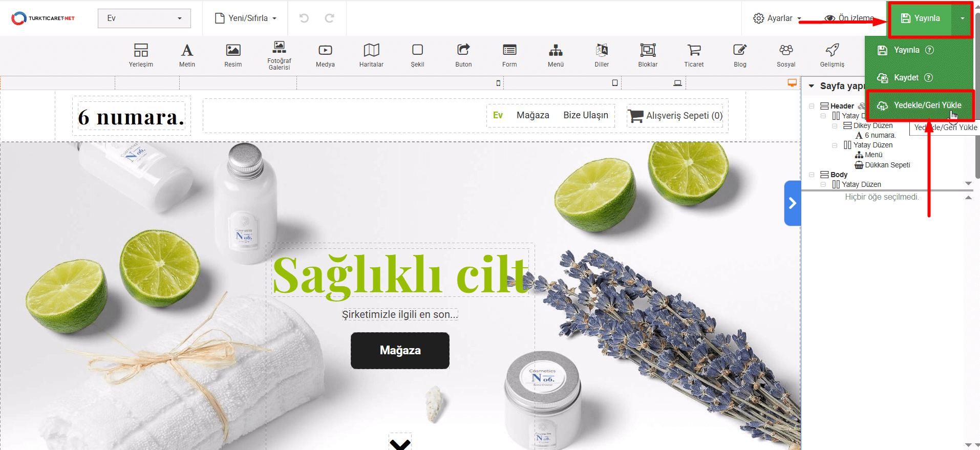Open the Haritalar maps tool
The width and height of the screenshot is (980, 450).
371,55
